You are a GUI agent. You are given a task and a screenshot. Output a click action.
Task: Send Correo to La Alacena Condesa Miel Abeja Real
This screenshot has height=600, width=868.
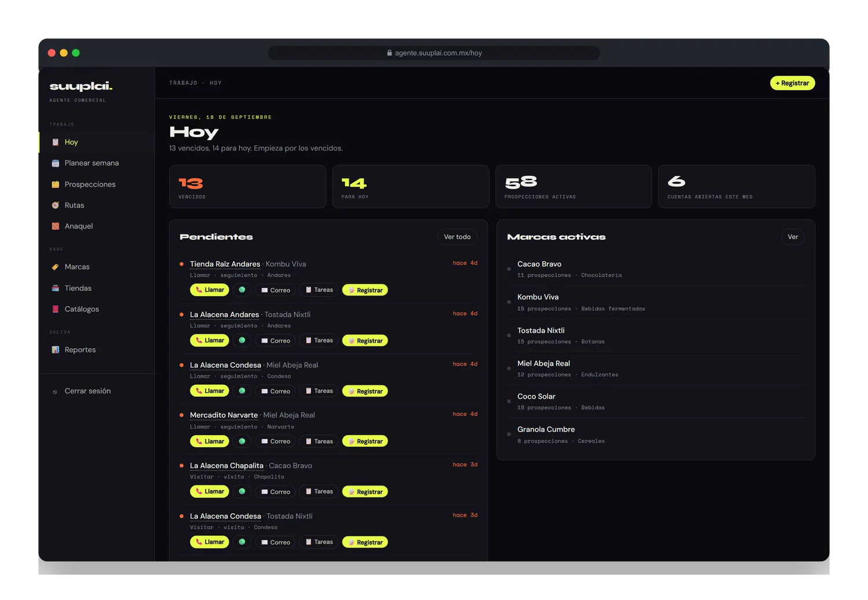(x=275, y=391)
